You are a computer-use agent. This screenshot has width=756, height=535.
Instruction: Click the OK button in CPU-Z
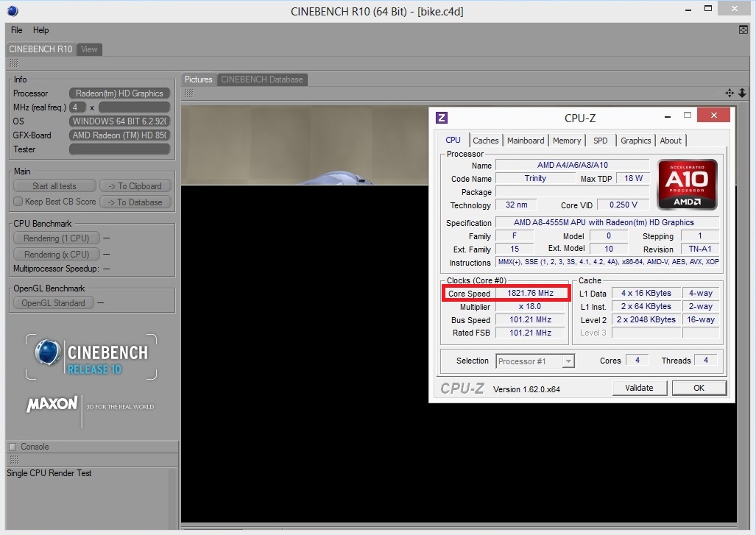click(x=699, y=388)
